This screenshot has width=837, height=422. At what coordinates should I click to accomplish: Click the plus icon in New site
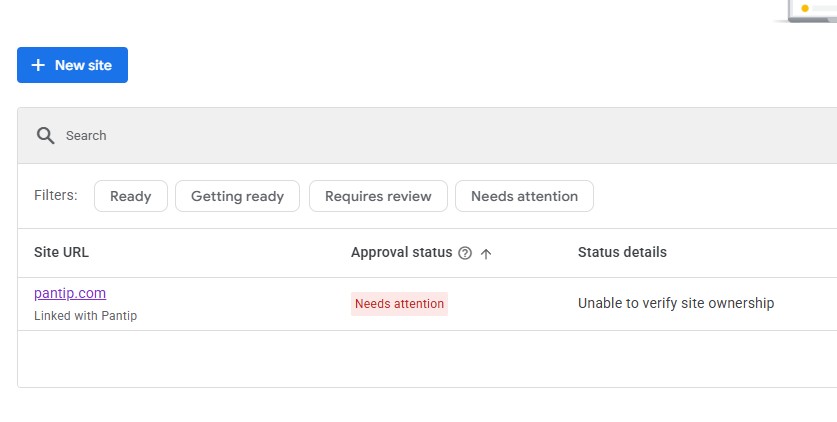38,65
